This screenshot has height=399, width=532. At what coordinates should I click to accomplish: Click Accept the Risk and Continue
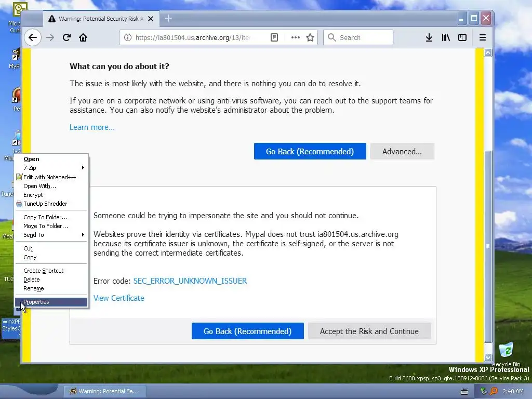pos(369,331)
